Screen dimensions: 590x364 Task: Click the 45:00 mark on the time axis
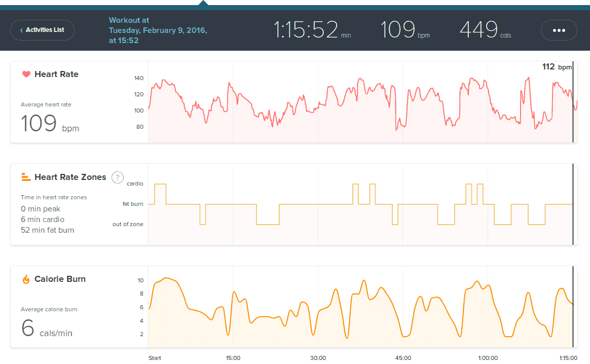(403, 358)
